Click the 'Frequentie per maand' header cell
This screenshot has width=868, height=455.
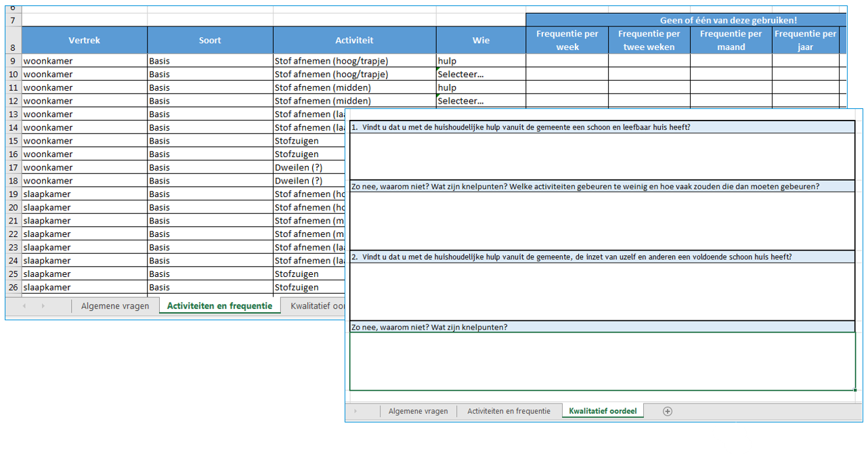[x=731, y=40]
